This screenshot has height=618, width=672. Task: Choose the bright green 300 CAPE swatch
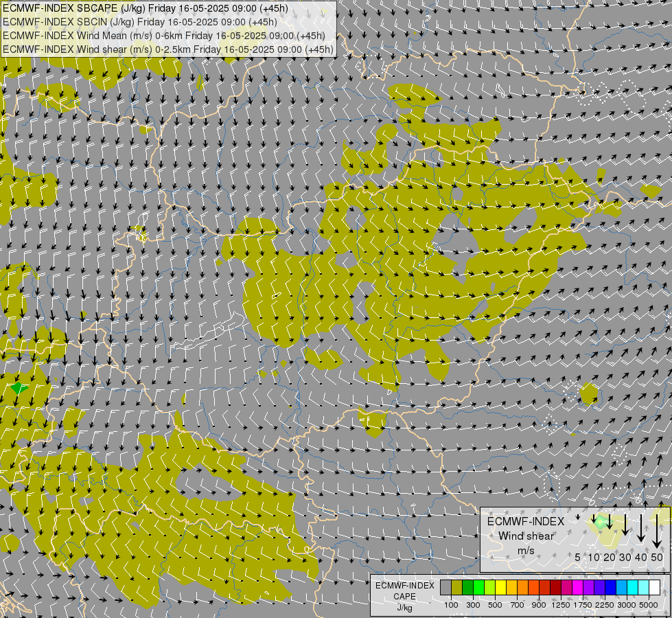pos(478,587)
